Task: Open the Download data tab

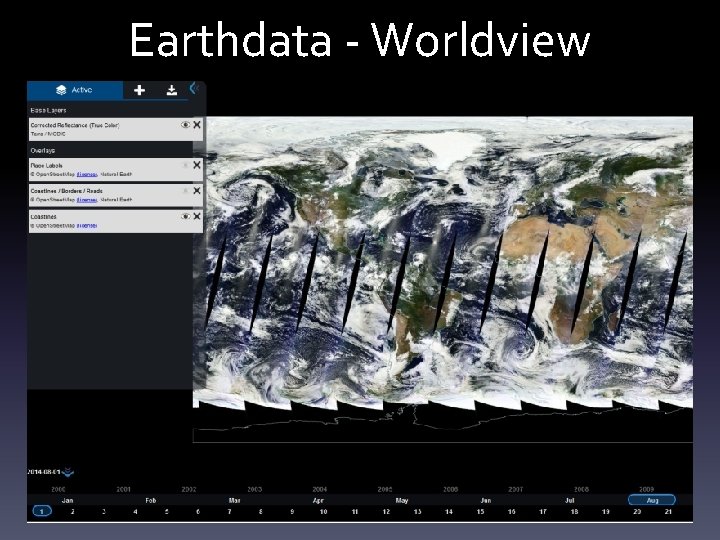Action: [172, 90]
